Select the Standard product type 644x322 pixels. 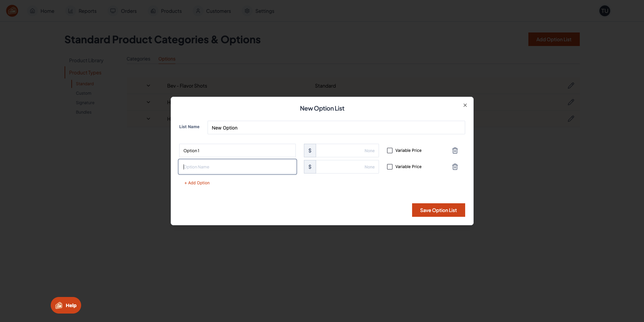point(85,84)
